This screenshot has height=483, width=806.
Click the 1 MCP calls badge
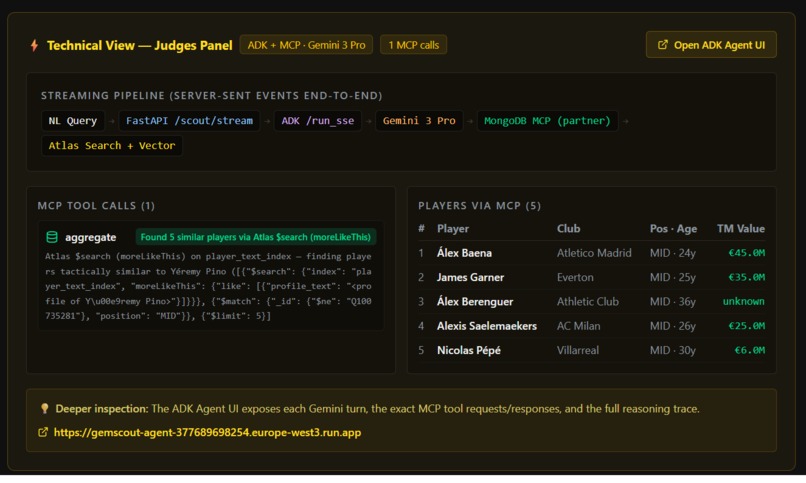coord(413,45)
